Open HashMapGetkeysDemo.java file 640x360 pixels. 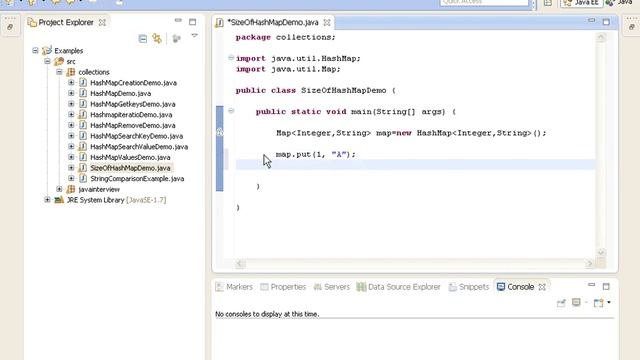(x=133, y=104)
